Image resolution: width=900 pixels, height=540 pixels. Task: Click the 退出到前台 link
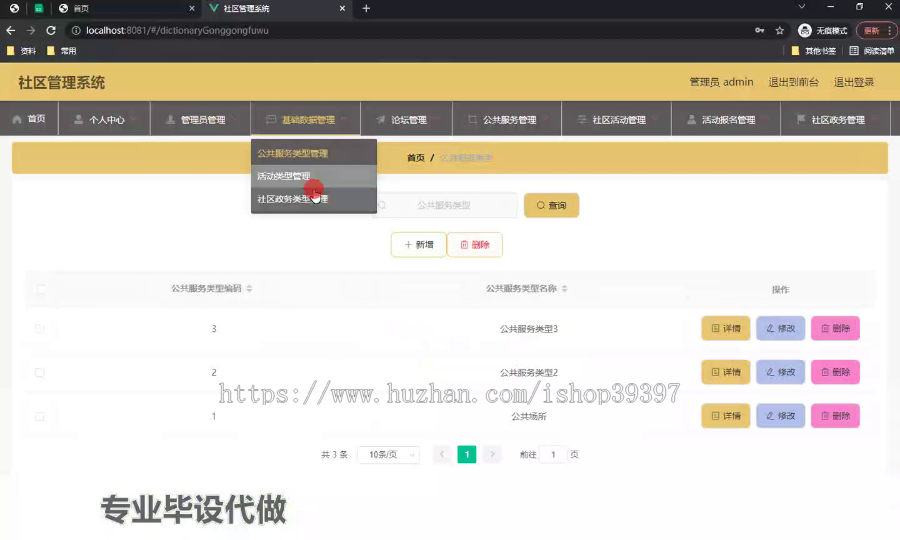(793, 82)
